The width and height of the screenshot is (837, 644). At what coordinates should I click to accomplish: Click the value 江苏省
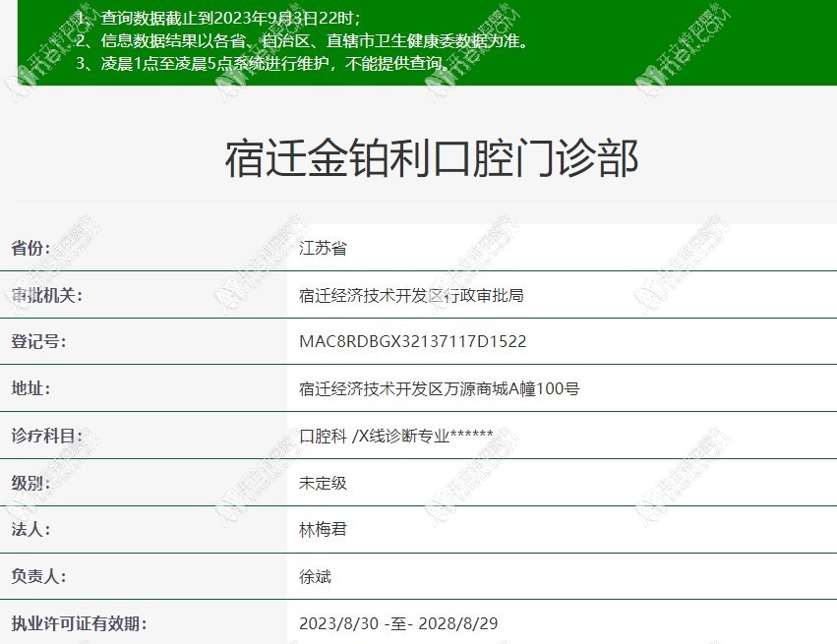click(323, 248)
